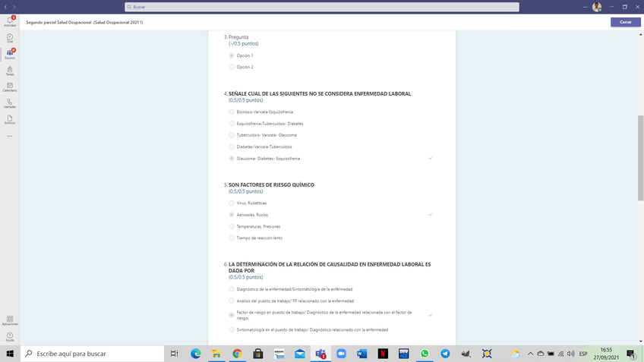Click the 'Segundo parcial Salud Ocupacional' title

coord(84,23)
